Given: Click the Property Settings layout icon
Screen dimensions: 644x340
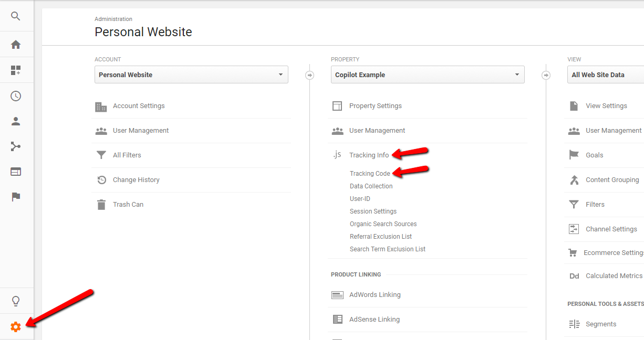Looking at the screenshot, I should tap(337, 106).
